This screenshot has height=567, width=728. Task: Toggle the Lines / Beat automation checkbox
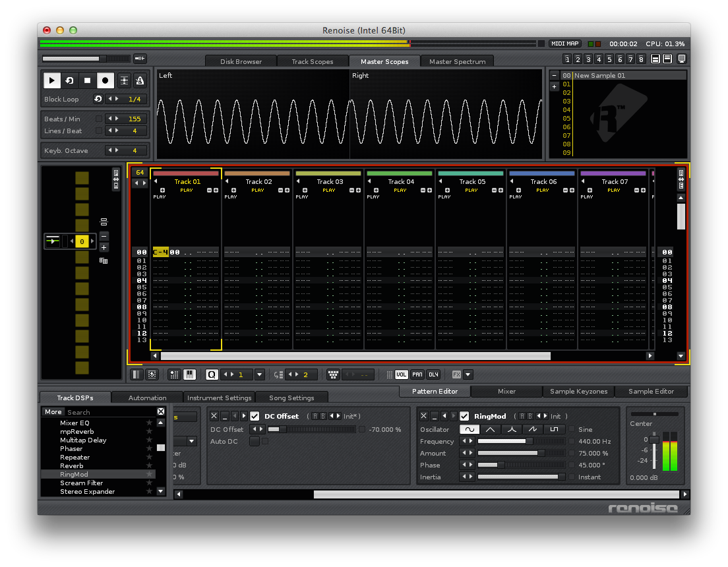[x=98, y=131]
